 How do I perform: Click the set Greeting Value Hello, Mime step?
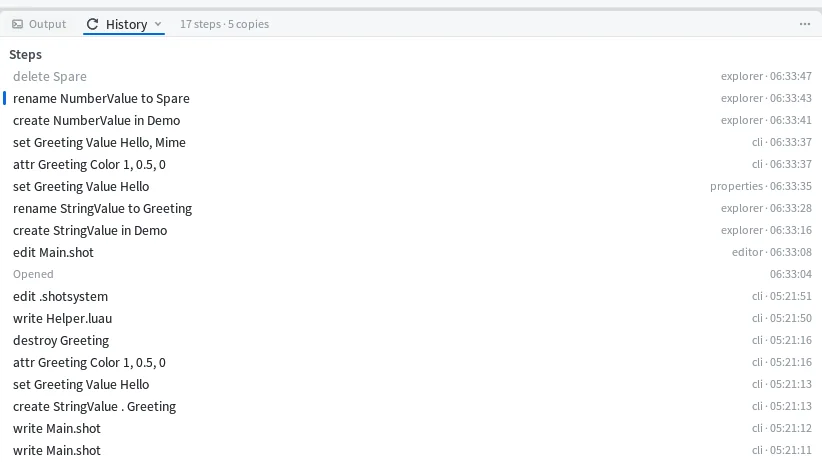click(411, 143)
